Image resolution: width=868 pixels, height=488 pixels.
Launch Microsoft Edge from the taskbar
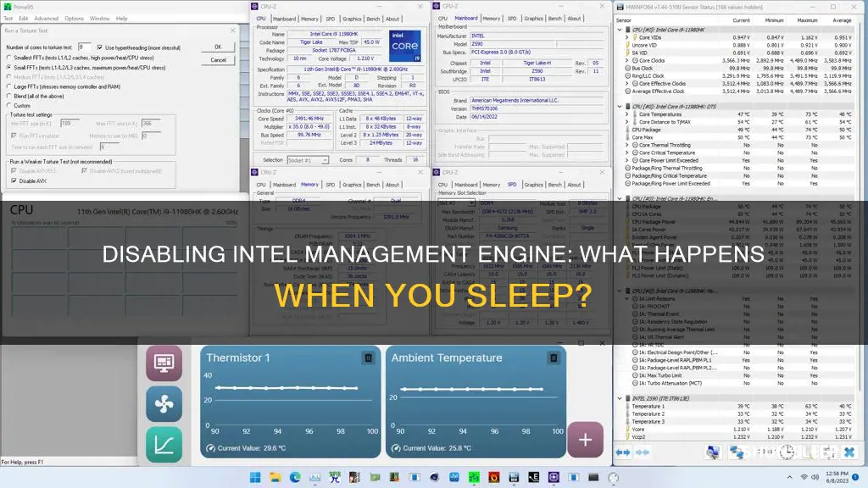click(x=295, y=477)
